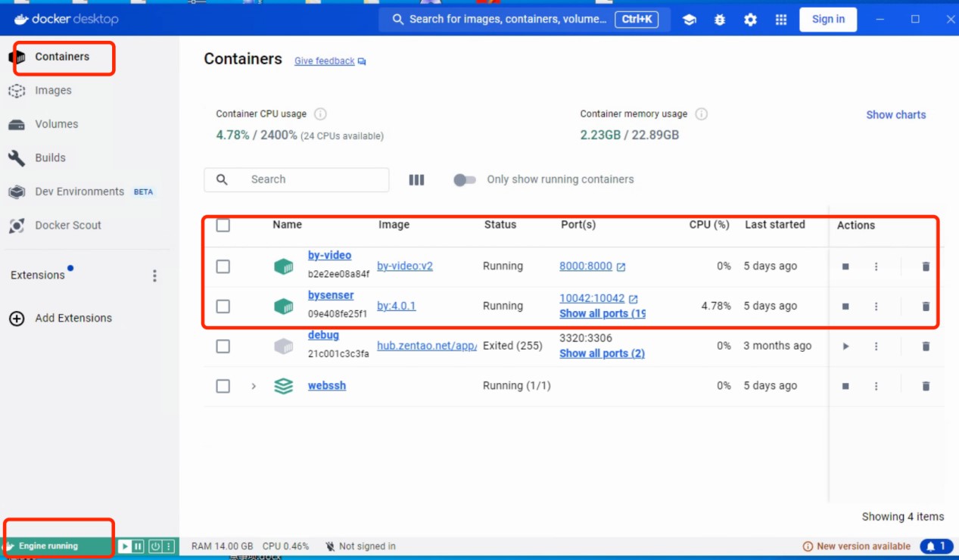Go to the Images section
The width and height of the screenshot is (959, 560).
[x=53, y=90]
